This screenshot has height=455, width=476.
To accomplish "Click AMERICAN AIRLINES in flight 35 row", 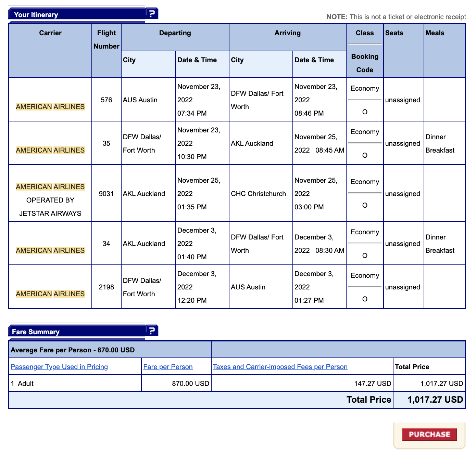I will 50,150.
